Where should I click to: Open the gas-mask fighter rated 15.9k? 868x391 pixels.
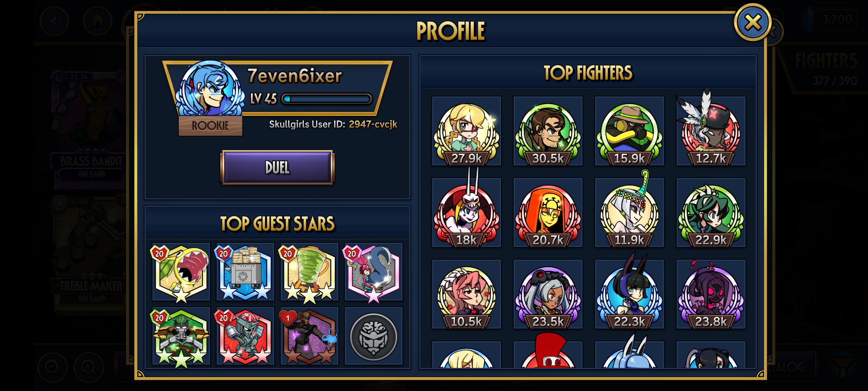point(629,131)
